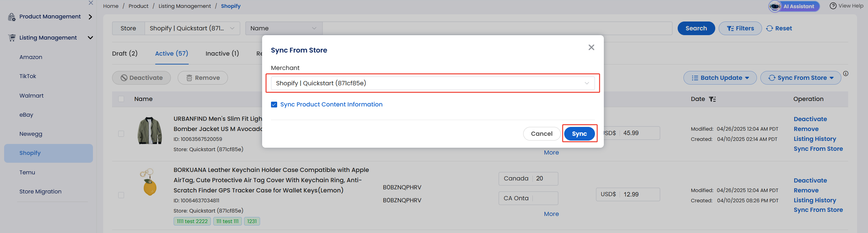Switch to Inactive (1) tab
The height and width of the screenshot is (233, 868).
pyautogui.click(x=222, y=54)
